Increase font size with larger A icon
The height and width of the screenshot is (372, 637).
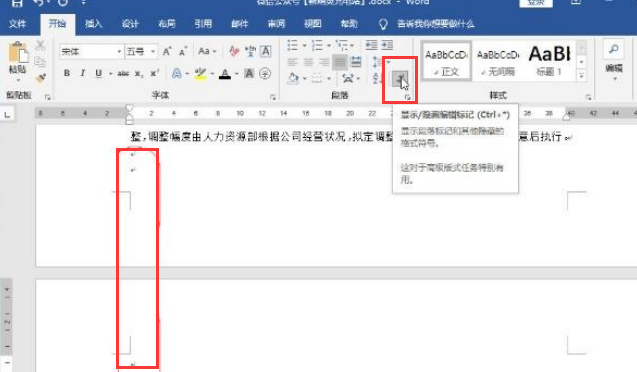pos(167,52)
